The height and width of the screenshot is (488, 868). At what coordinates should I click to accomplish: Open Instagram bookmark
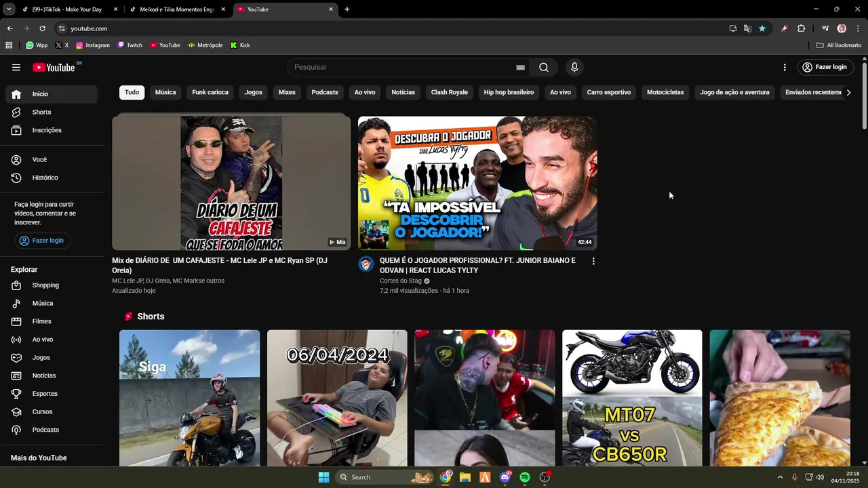coord(92,45)
